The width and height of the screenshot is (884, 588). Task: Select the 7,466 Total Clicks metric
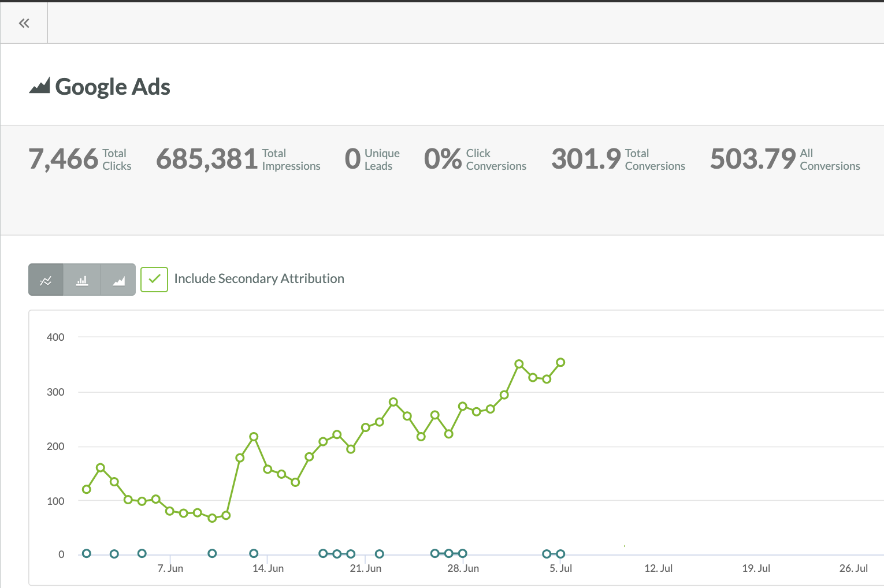80,159
